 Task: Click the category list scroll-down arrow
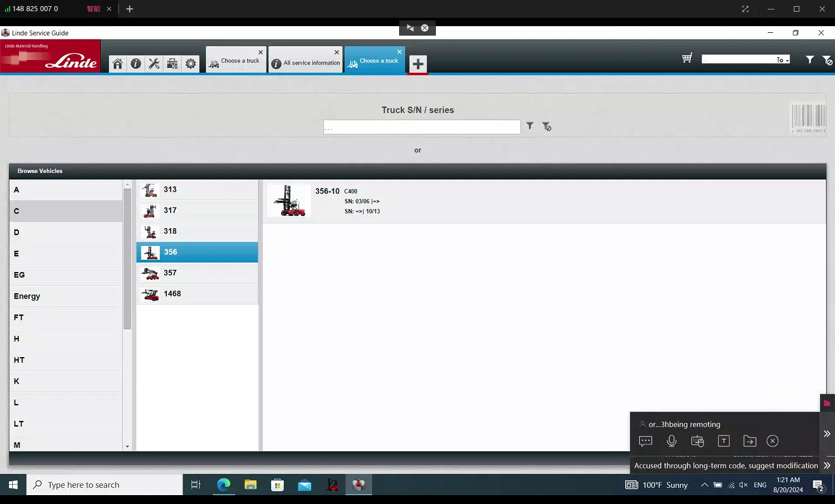(127, 446)
